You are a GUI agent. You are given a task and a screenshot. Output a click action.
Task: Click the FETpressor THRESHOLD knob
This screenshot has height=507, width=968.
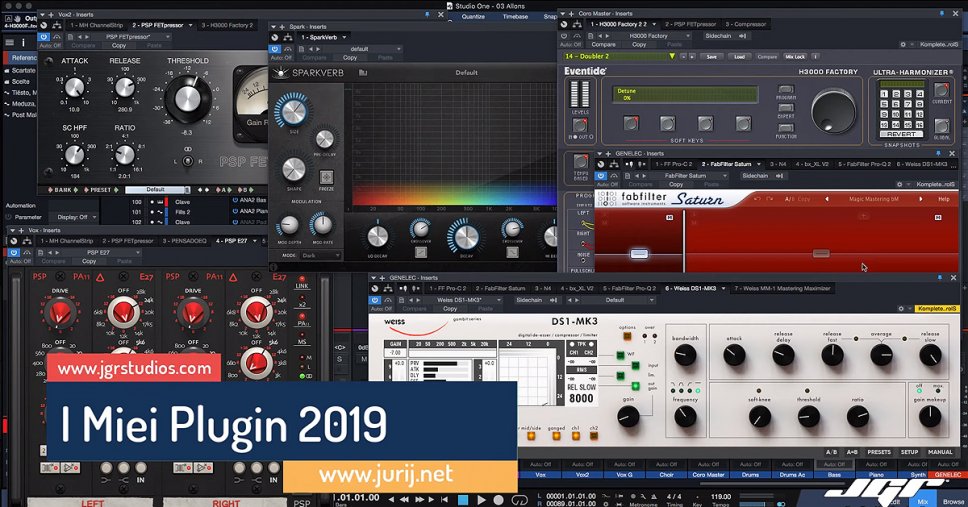187,98
